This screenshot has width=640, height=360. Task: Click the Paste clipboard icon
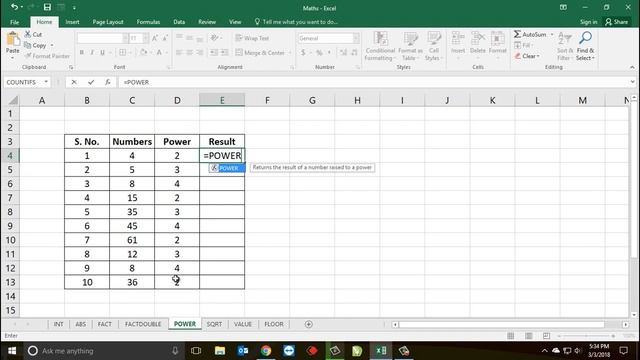pyautogui.click(x=13, y=40)
